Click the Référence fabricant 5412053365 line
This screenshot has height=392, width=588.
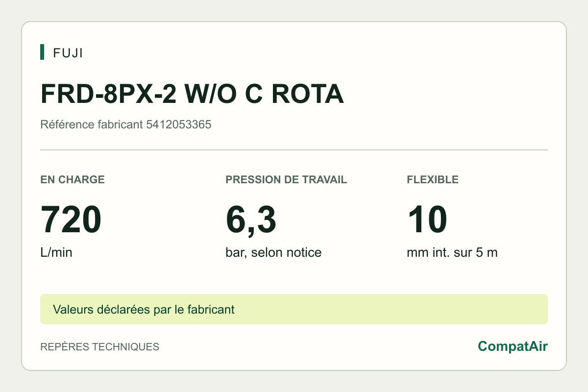coord(126,124)
